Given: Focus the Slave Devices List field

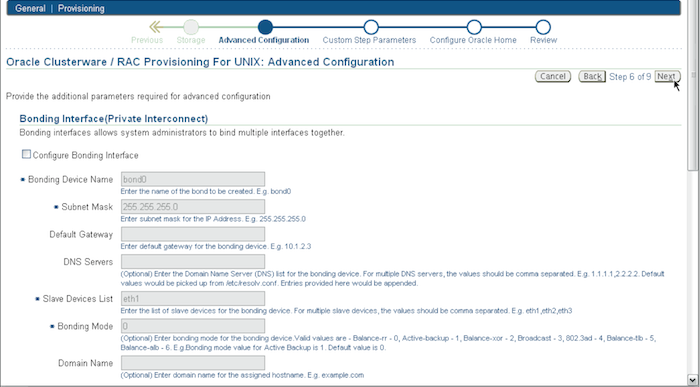Looking at the screenshot, I should coord(193,299).
